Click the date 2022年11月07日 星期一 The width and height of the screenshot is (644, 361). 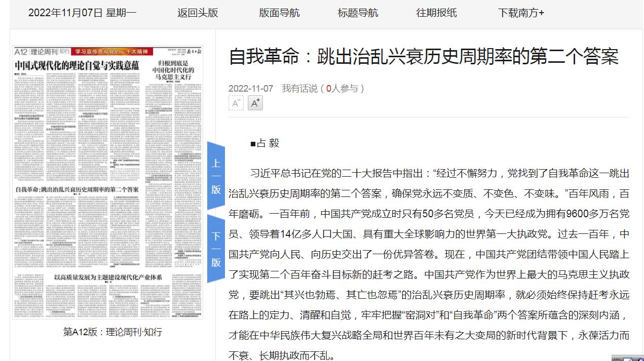(x=82, y=13)
